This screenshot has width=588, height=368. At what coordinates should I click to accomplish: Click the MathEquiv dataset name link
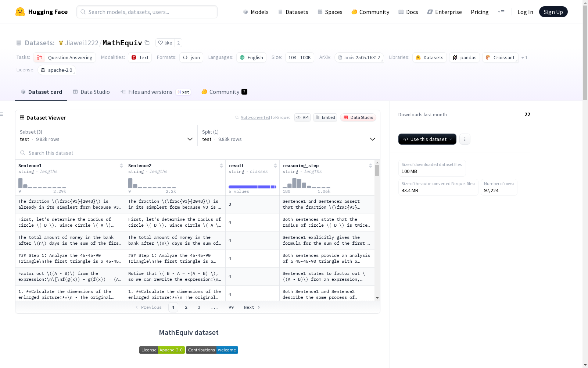tap(122, 43)
